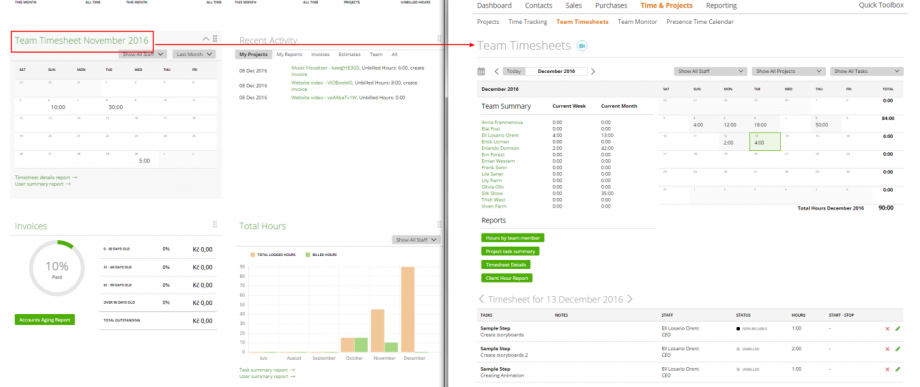Image resolution: width=920 pixels, height=387 pixels.
Task: Go to next day of Timesheet for 13 December
Action: pyautogui.click(x=630, y=299)
